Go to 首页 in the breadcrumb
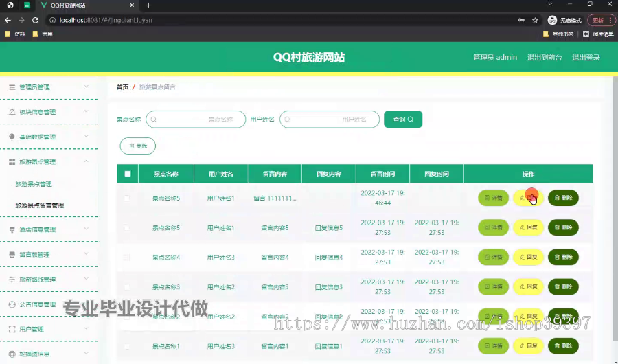 click(123, 87)
